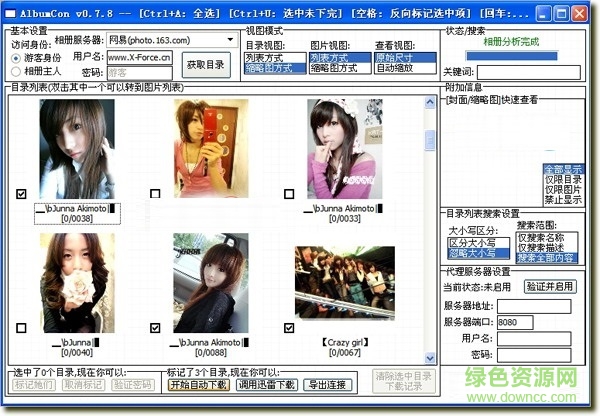Screen dimensions: 600x416
Task: Uncheck the first Junna Akimoto [0/0038] album checkbox
Action: (21, 194)
